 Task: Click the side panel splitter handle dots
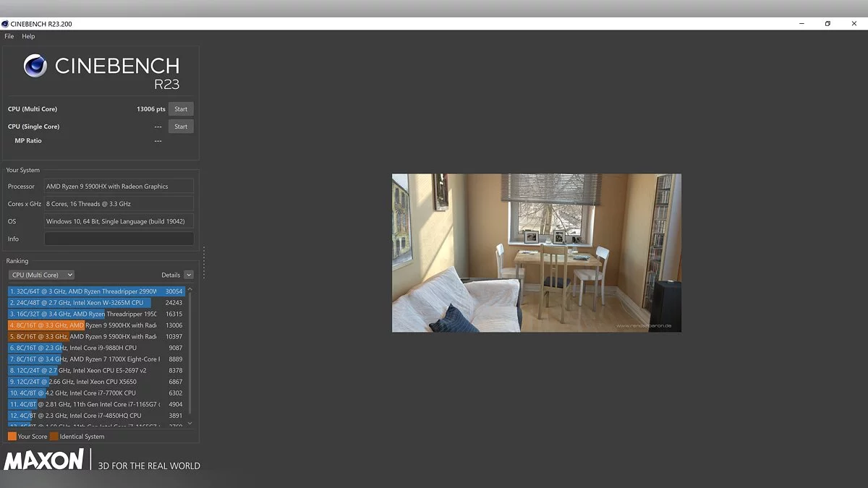coord(204,262)
